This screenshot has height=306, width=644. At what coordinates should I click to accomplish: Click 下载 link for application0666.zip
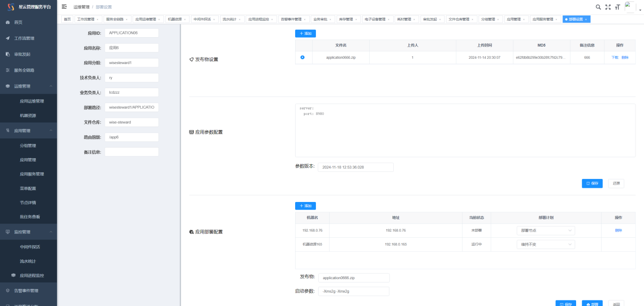click(x=615, y=57)
